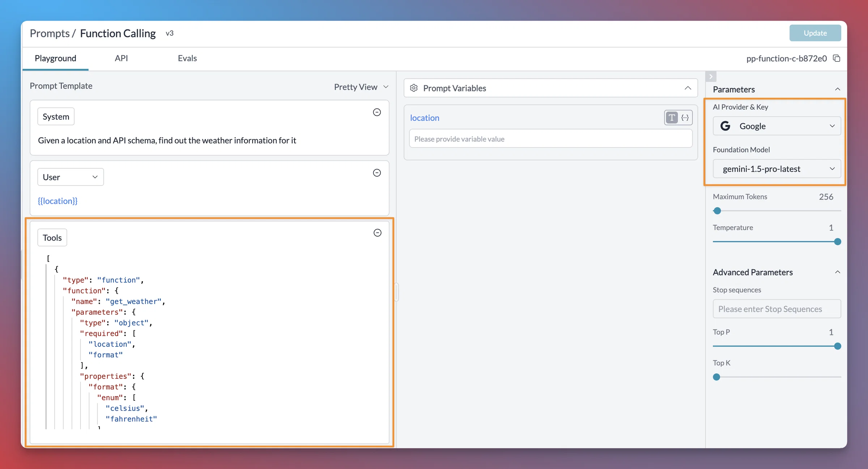The image size is (868, 469).
Task: Remove the User message block
Action: pos(377,173)
